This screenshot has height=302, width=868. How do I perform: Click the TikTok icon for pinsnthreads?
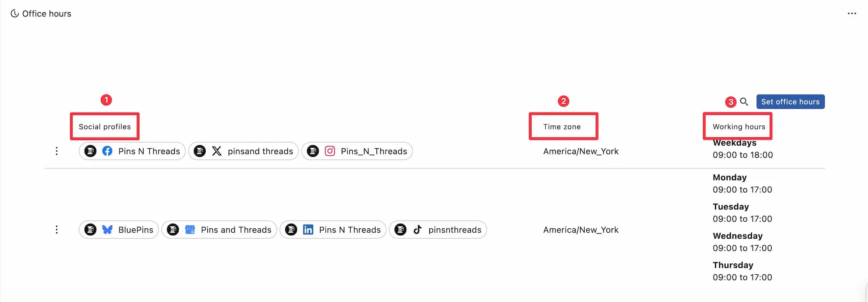click(x=418, y=230)
